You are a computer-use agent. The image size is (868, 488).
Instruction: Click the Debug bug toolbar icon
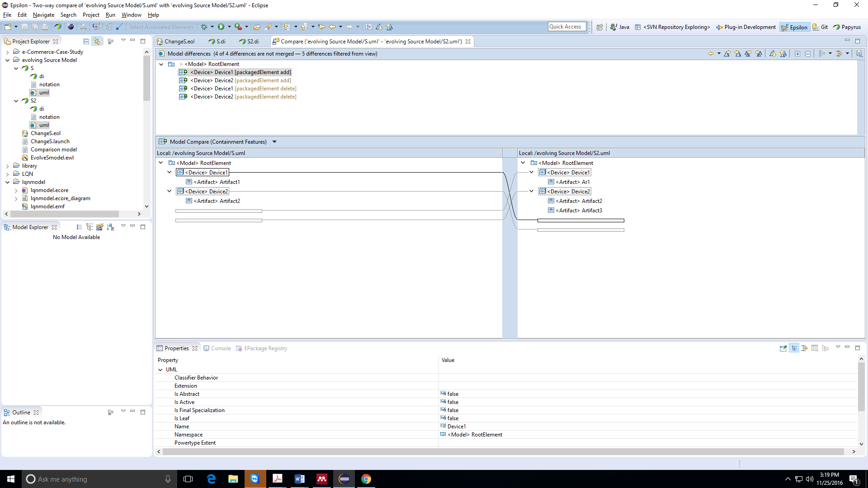[x=204, y=27]
